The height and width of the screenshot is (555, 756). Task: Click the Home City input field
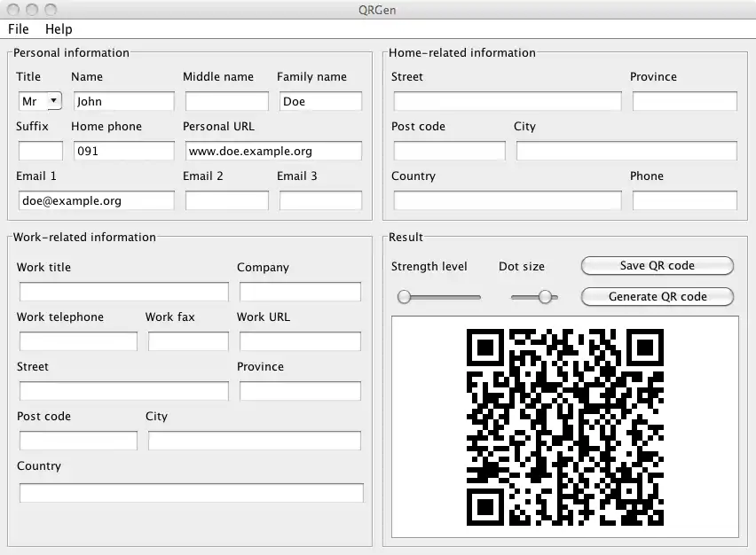[626, 151]
